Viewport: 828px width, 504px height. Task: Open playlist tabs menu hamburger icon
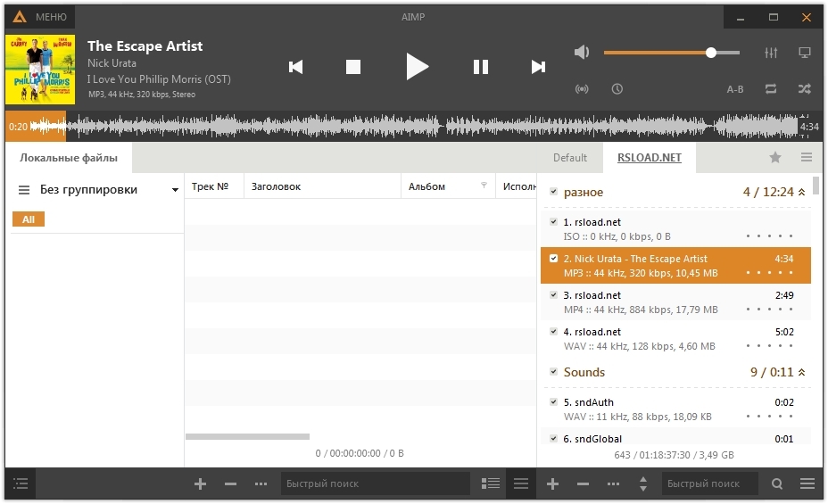[x=806, y=157]
